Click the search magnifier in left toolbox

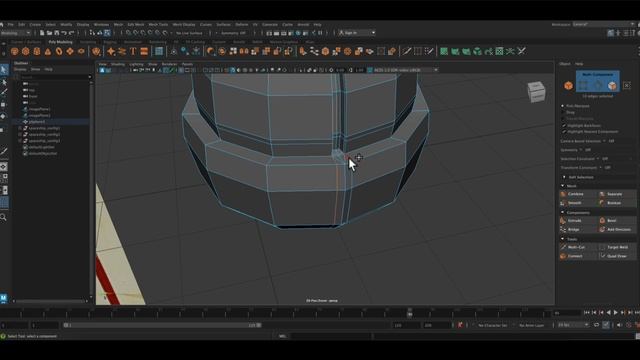(x=3, y=217)
